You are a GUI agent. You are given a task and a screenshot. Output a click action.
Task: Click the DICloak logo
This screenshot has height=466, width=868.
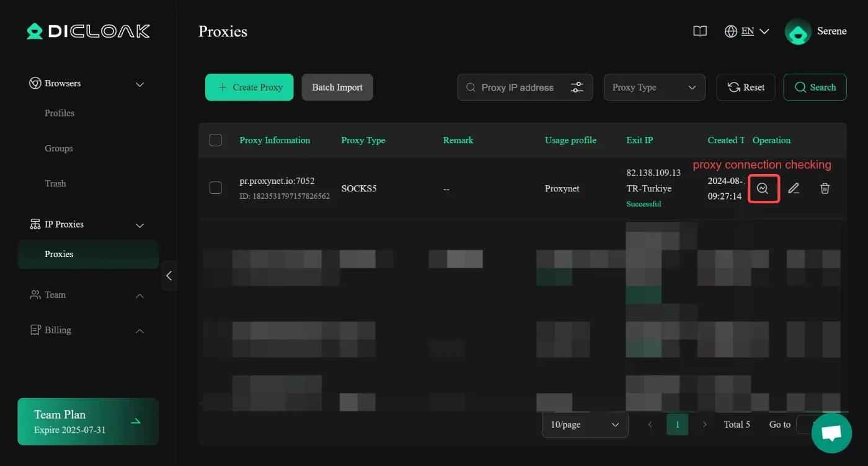[x=88, y=31]
